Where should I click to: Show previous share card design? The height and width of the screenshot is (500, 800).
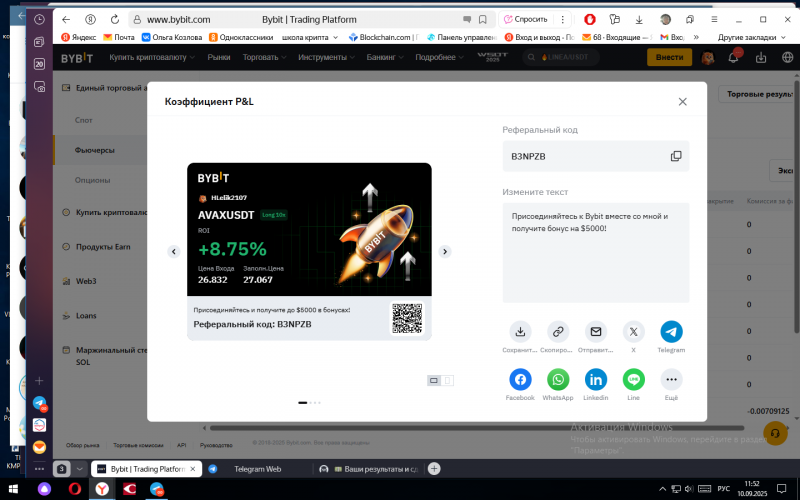tap(173, 252)
